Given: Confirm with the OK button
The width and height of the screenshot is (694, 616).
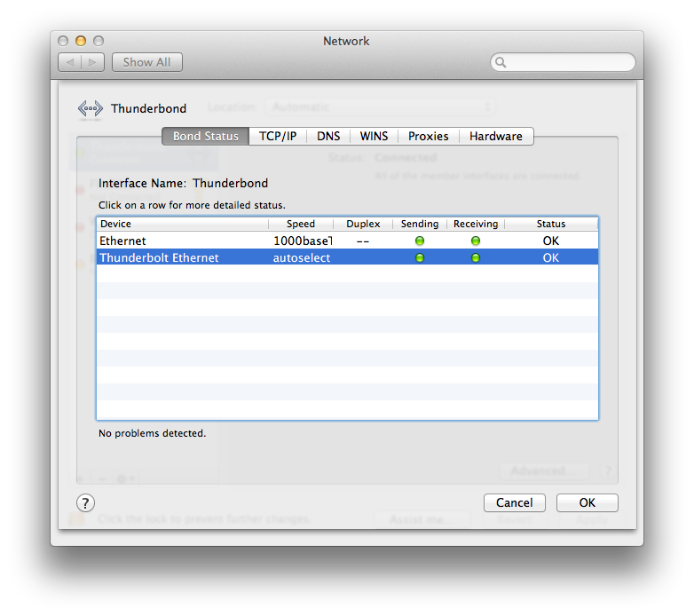Looking at the screenshot, I should 588,502.
